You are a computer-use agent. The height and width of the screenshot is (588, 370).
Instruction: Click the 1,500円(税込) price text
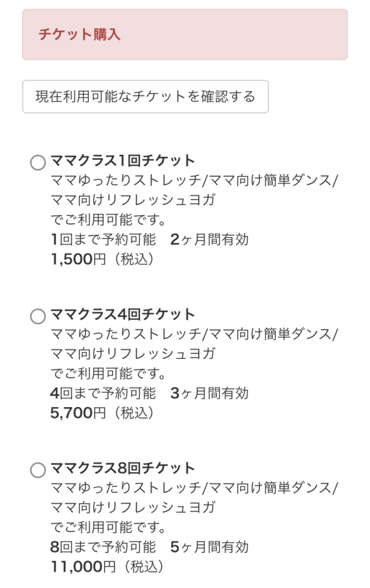(x=103, y=260)
